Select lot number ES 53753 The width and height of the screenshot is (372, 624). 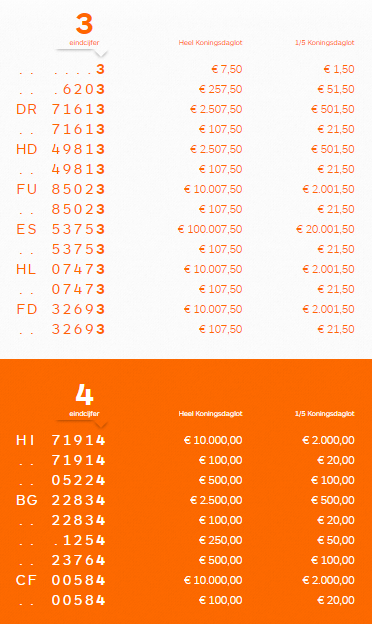click(60, 229)
